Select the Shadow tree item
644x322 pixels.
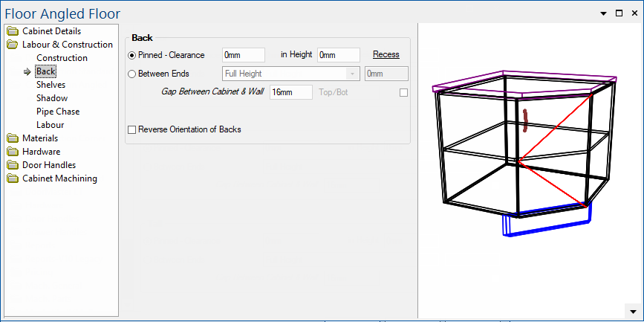pyautogui.click(x=52, y=98)
